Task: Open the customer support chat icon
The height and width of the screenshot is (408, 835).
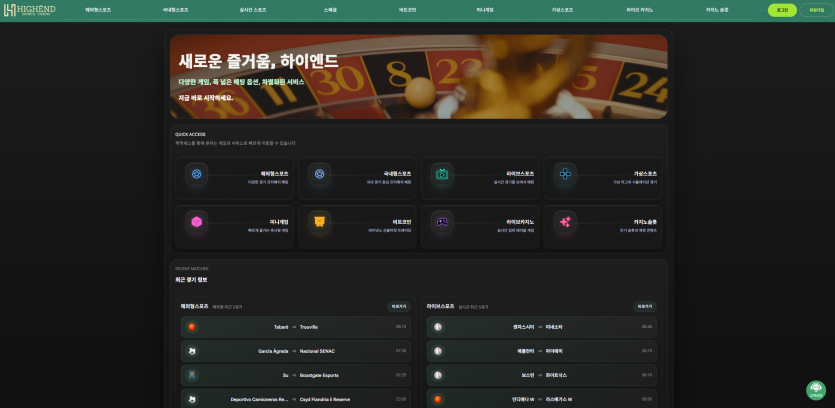Action: point(816,390)
